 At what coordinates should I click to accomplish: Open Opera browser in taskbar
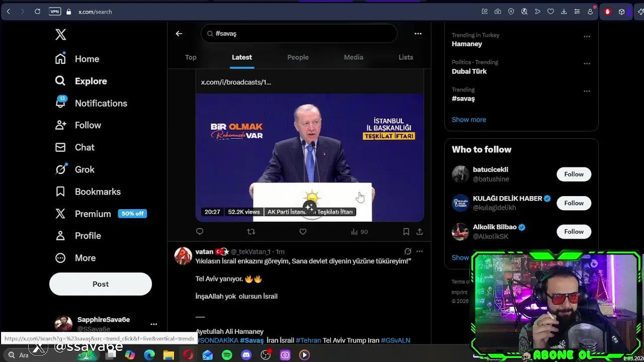tap(188, 355)
